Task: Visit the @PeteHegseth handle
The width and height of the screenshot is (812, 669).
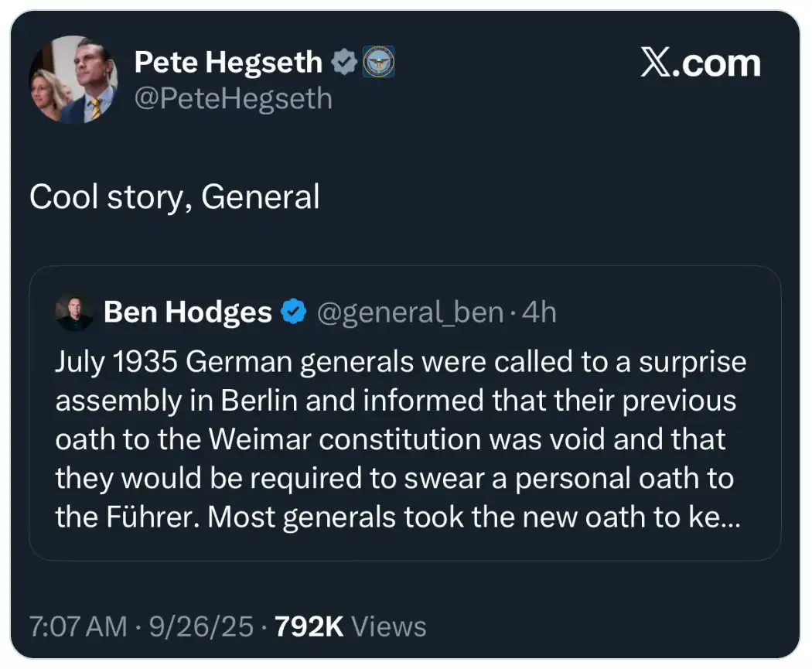Action: (x=233, y=99)
